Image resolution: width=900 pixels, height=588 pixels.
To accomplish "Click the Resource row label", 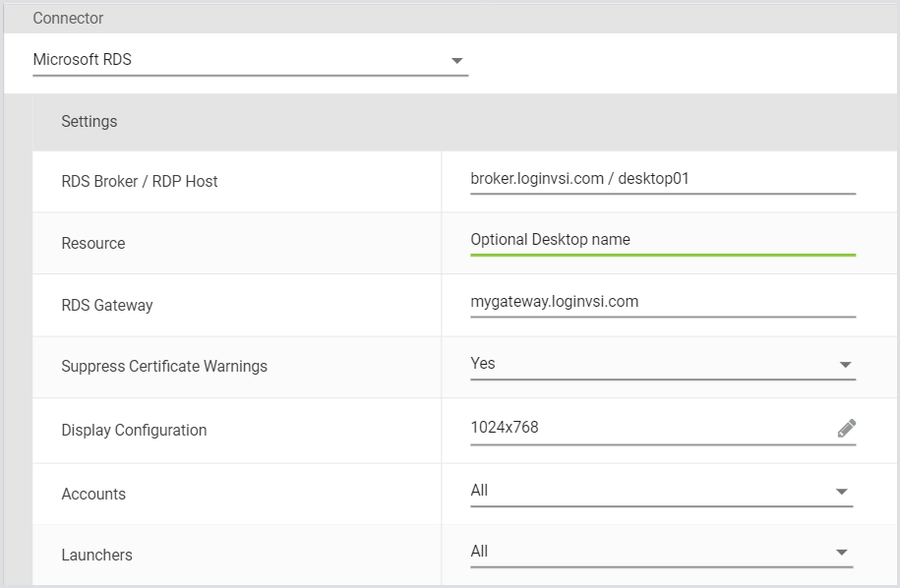I will pyautogui.click(x=93, y=244).
